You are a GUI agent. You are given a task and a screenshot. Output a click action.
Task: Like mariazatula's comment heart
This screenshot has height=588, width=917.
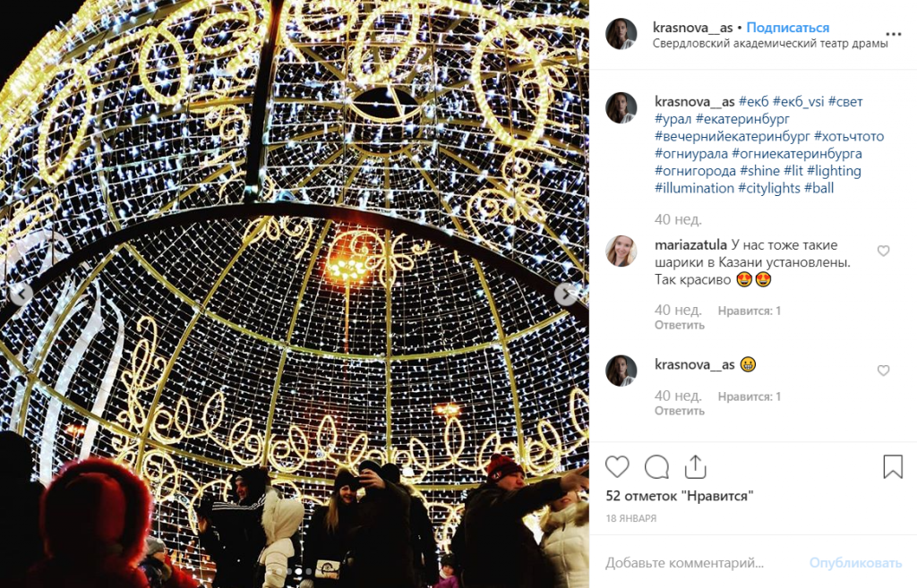tap(883, 251)
